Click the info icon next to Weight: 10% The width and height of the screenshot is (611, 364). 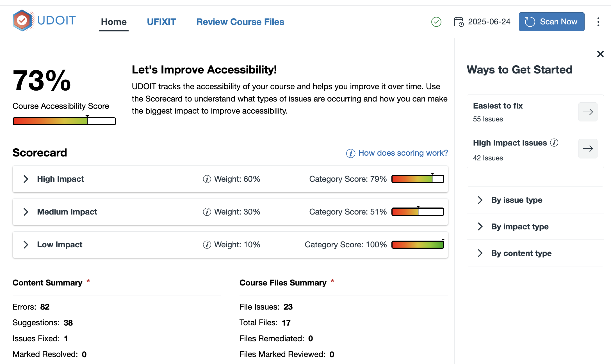click(x=207, y=245)
